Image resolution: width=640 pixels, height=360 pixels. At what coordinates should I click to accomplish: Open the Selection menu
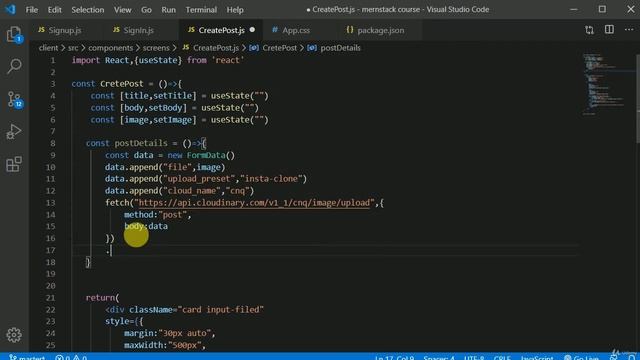87,9
